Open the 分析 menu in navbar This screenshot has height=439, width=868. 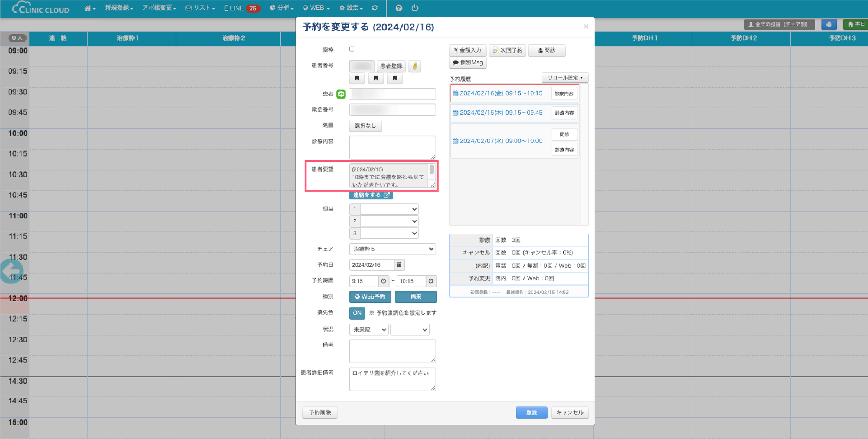[x=282, y=8]
